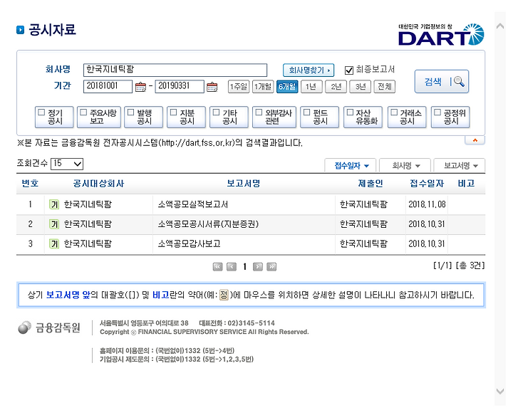
Task: Open the 소액공모실적보고서 report
Action: (193, 204)
